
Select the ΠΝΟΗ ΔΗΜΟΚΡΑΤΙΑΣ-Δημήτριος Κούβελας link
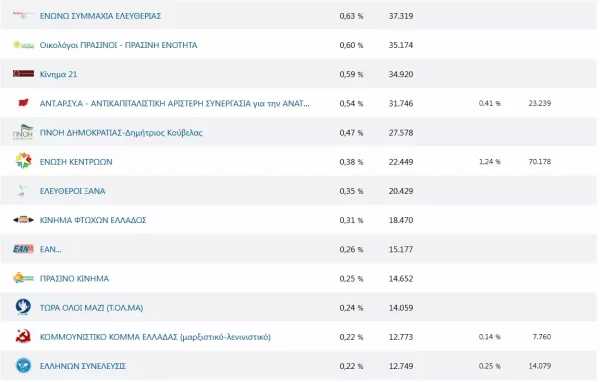(x=121, y=133)
